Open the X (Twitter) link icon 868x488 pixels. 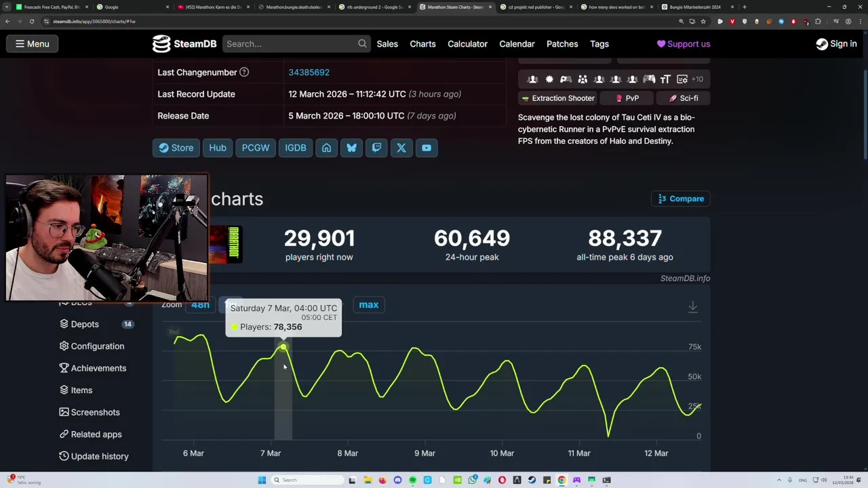coord(401,148)
